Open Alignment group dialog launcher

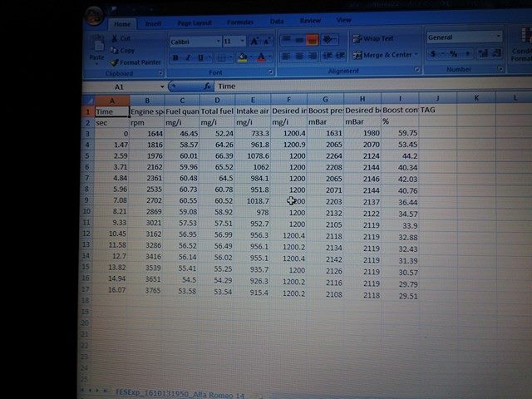416,70
